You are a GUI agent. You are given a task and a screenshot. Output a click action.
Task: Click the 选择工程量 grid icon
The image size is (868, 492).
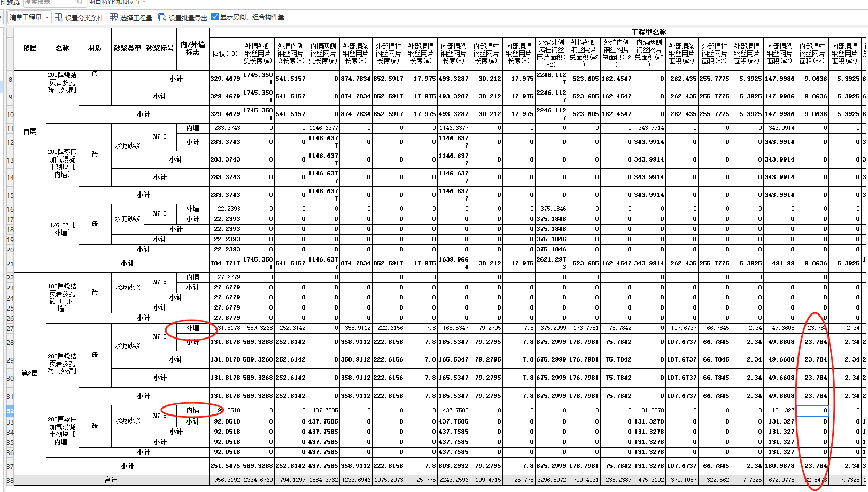pos(113,18)
